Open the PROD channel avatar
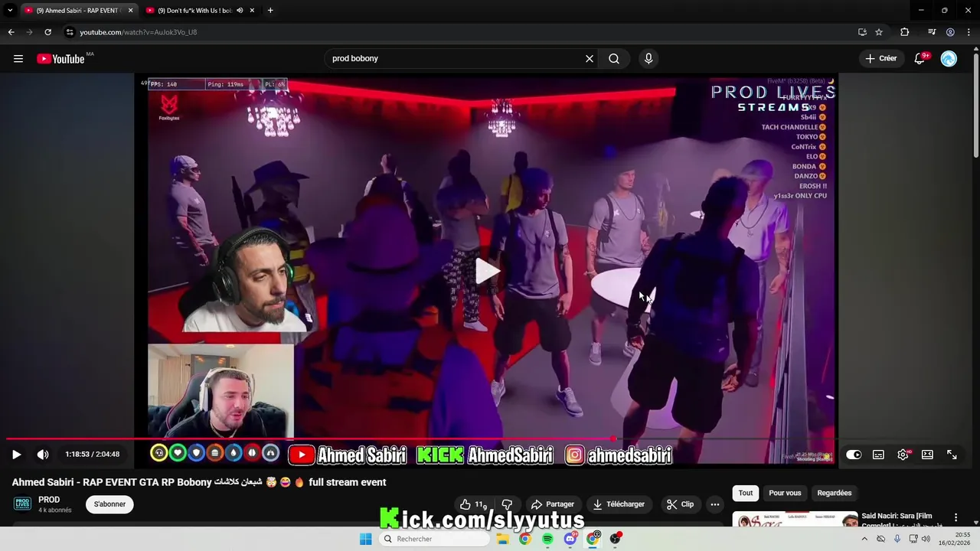Screen dimensions: 980x551 pos(22,504)
